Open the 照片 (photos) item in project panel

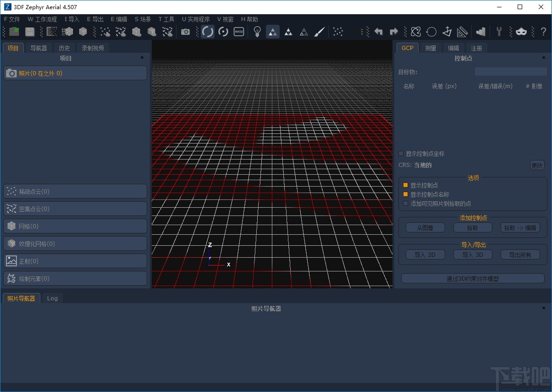coord(75,72)
